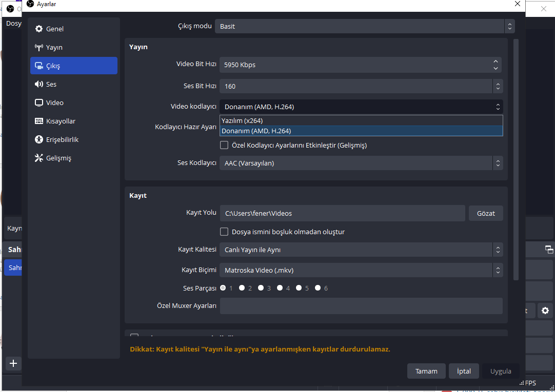Enable Özel Kodlayıcı Ayarlarını Etkinleştir checkbox
Image resolution: width=555 pixels, height=392 pixels.
click(224, 146)
